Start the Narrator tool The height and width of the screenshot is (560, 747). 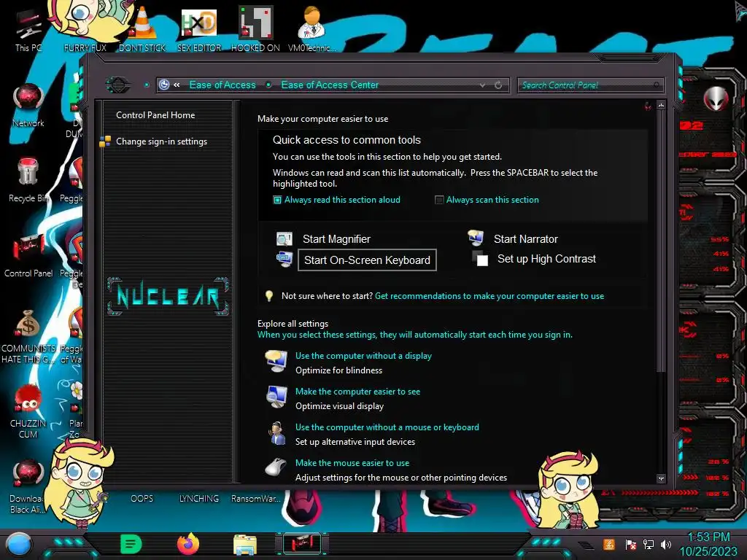pos(525,239)
